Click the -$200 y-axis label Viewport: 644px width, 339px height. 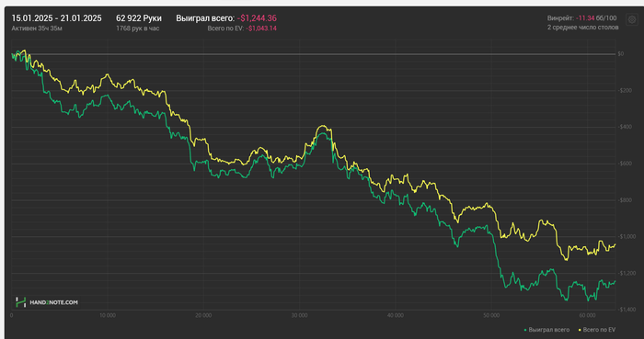pos(625,90)
